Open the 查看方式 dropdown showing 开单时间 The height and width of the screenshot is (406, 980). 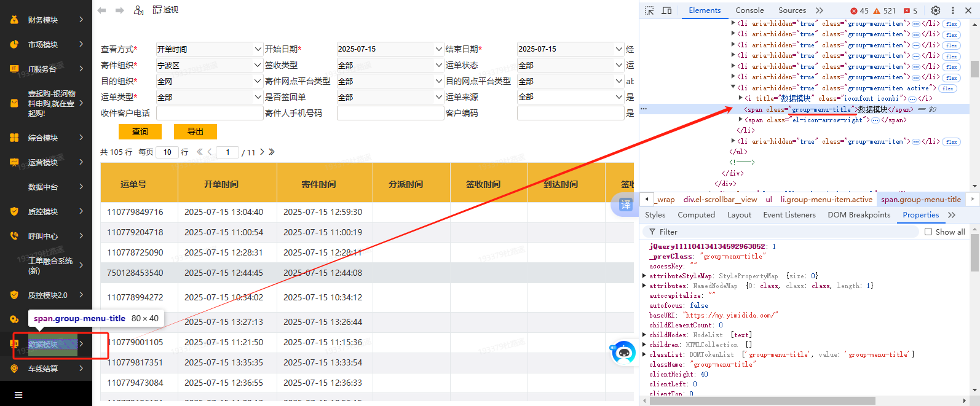coord(209,49)
